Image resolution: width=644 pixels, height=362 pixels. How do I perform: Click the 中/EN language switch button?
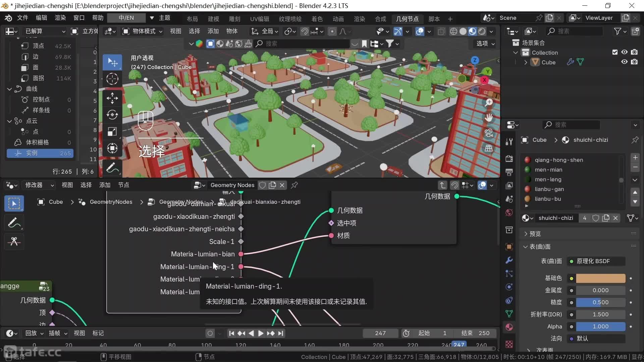coord(126,18)
